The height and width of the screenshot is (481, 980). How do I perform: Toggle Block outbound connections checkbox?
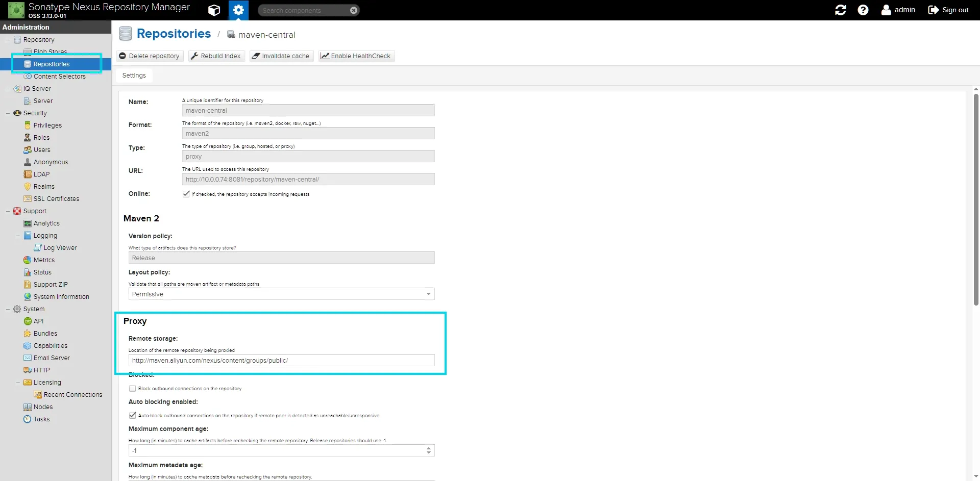click(132, 389)
